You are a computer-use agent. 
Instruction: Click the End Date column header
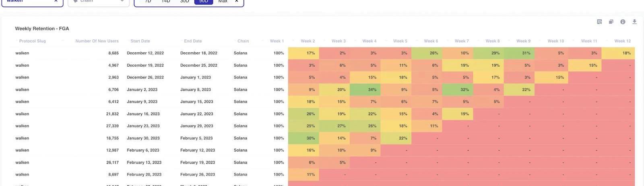pyautogui.click(x=193, y=41)
